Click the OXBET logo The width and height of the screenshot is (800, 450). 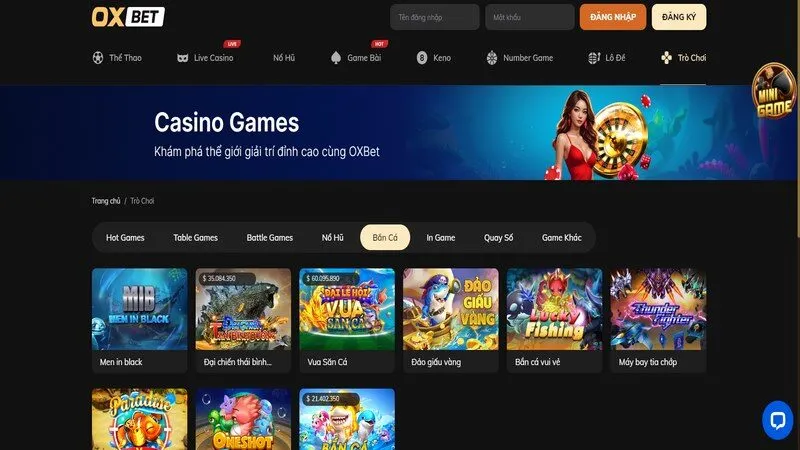pyautogui.click(x=128, y=17)
